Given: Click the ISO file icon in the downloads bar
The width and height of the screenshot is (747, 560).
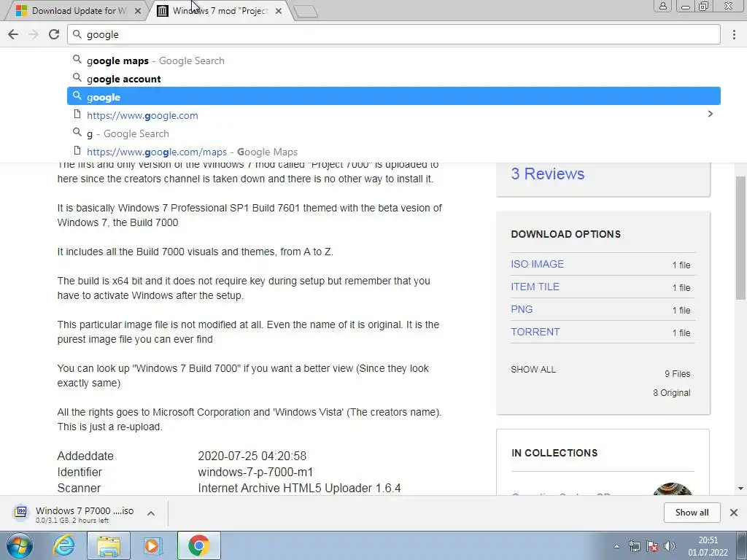Looking at the screenshot, I should (x=21, y=513).
